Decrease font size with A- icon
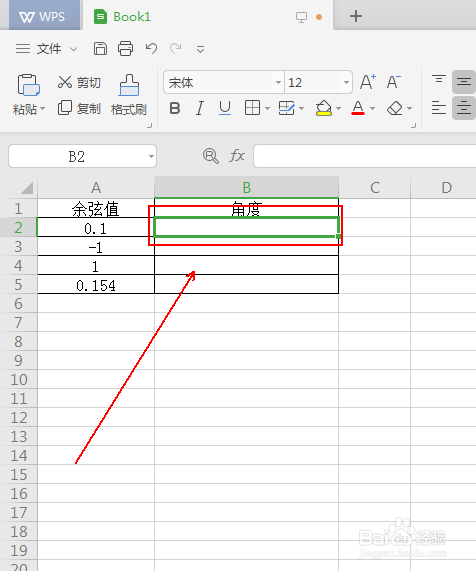The image size is (476, 571). coord(393,82)
